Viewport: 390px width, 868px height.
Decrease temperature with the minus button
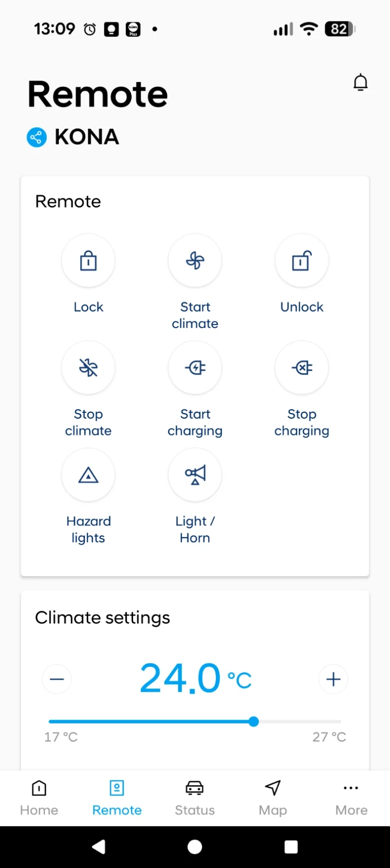(57, 679)
